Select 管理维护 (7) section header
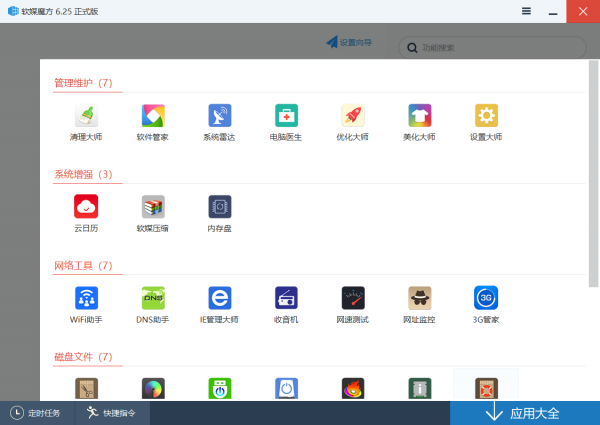 point(83,83)
